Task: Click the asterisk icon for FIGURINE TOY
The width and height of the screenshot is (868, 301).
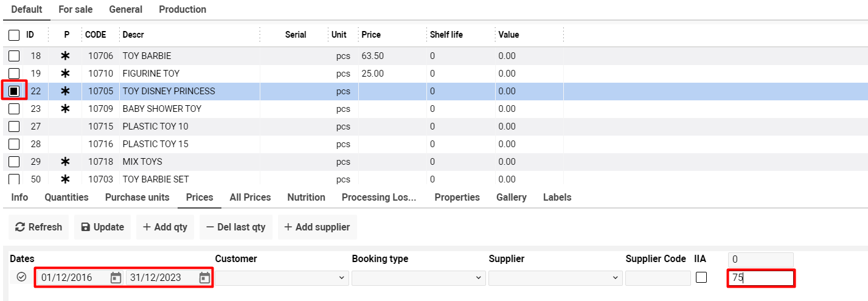Action: [x=66, y=74]
